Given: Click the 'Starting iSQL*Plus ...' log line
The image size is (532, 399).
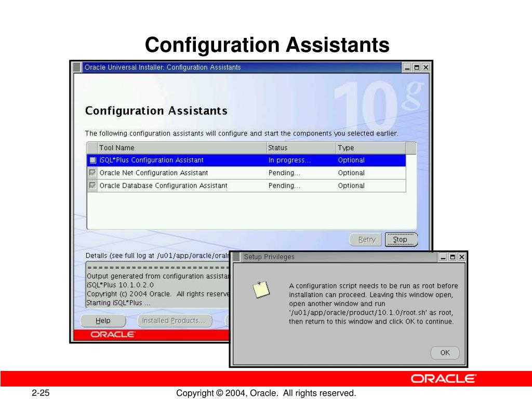Looking at the screenshot, I should (118, 303).
